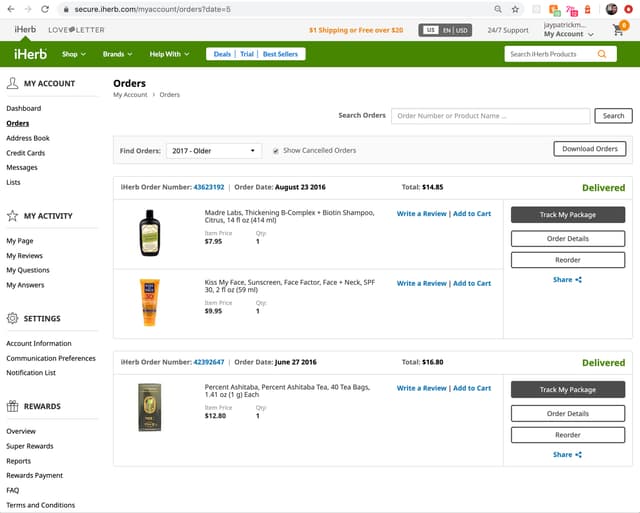Image resolution: width=640 pixels, height=513 pixels.
Task: Open order number 43623192 link
Action: (x=209, y=187)
